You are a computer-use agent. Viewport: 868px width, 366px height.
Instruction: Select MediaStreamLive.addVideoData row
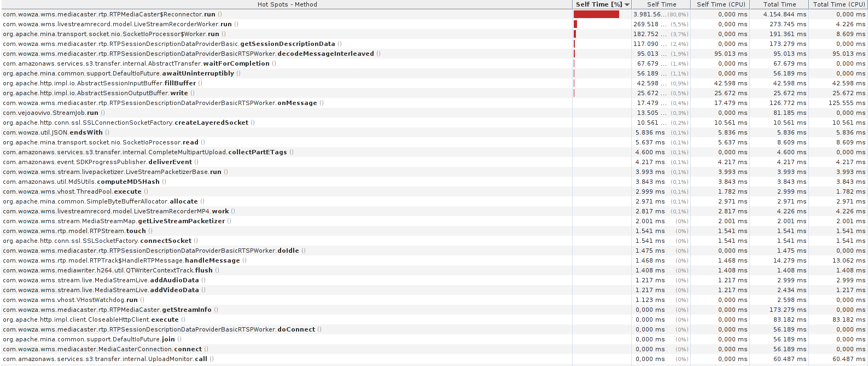[434, 290]
